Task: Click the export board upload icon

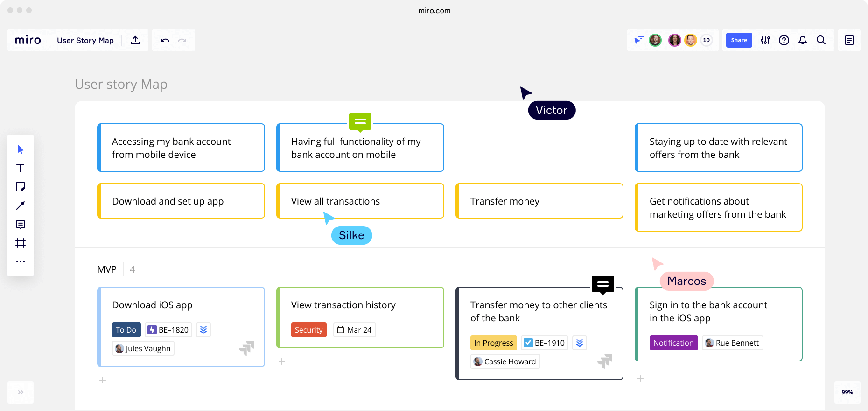Action: [x=135, y=40]
